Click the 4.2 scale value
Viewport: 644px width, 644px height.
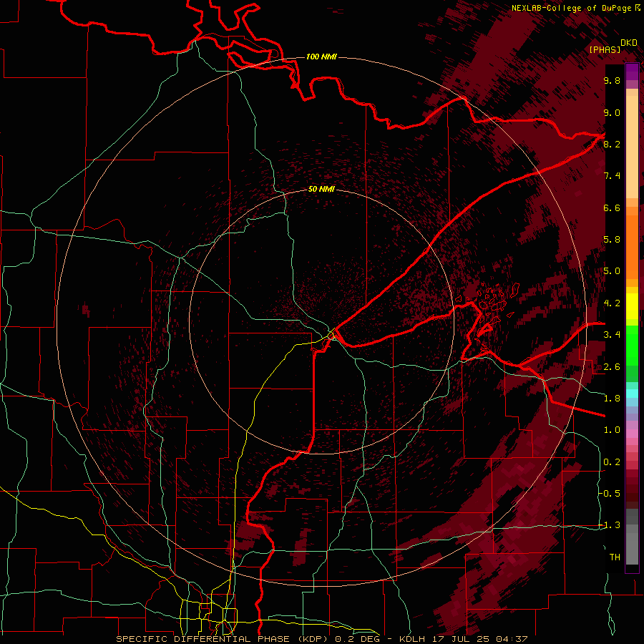tap(612, 303)
